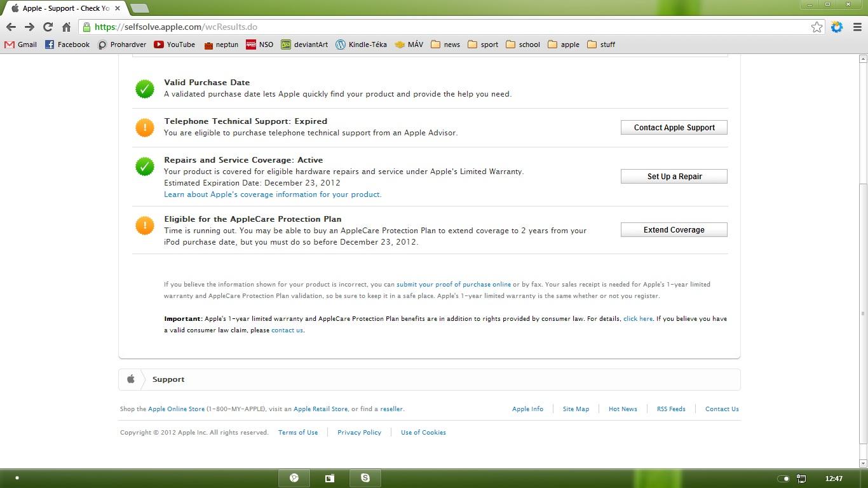Open the neptun bookmark
Image resolution: width=868 pixels, height=488 pixels.
tap(221, 44)
